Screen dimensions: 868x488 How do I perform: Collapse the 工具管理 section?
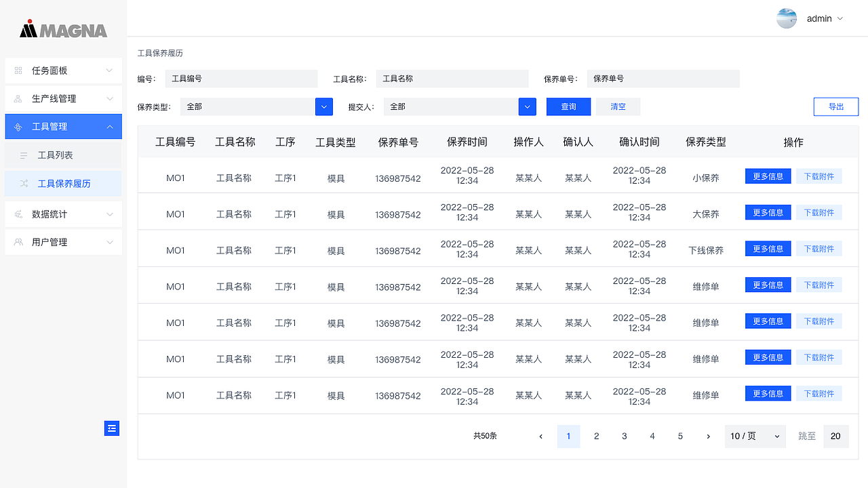click(109, 126)
